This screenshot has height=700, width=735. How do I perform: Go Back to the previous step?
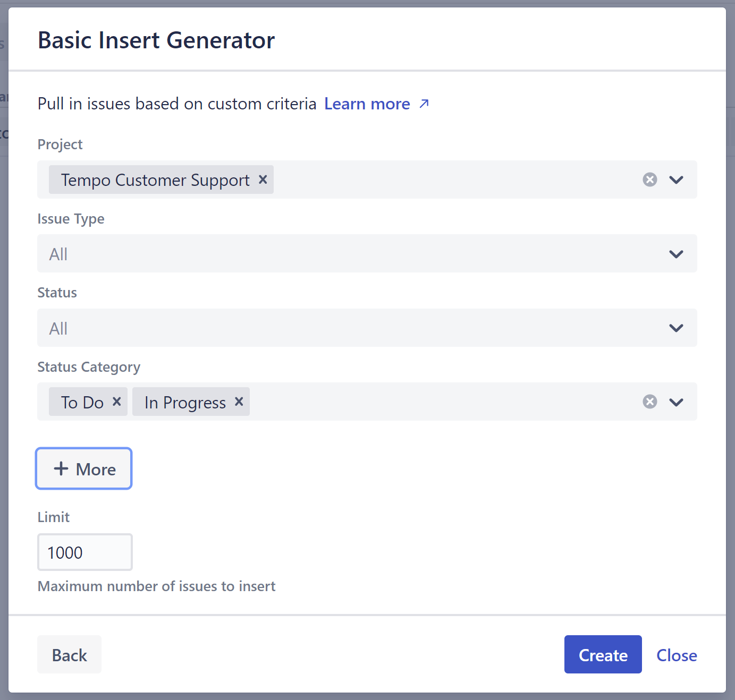[69, 655]
